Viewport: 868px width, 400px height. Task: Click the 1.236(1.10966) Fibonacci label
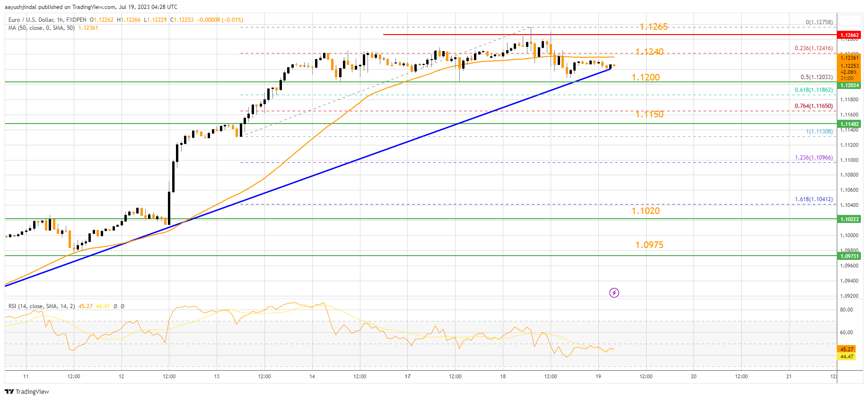[x=814, y=158]
